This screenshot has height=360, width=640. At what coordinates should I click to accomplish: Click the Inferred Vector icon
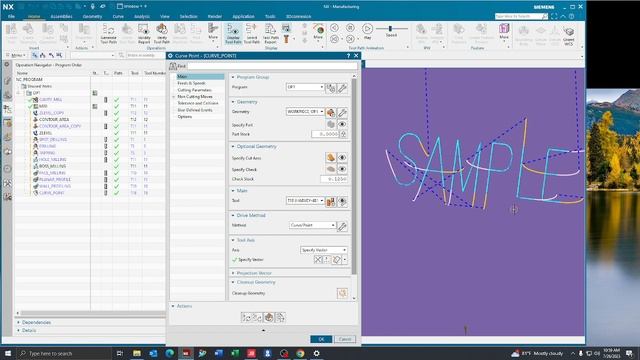click(x=337, y=260)
